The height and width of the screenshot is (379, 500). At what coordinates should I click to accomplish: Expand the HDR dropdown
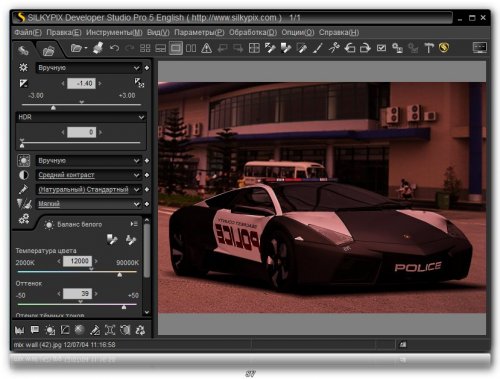click(81, 117)
